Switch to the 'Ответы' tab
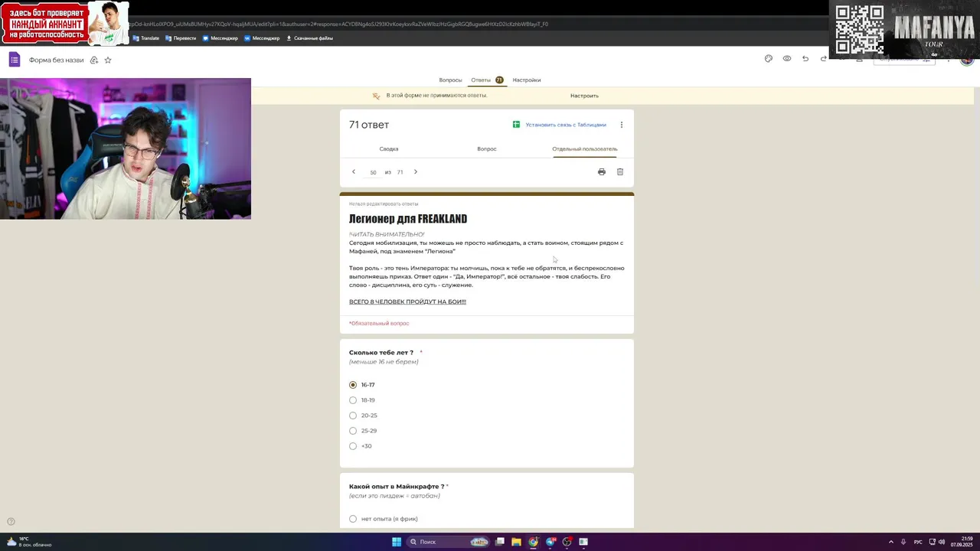980x551 pixels. pos(487,80)
